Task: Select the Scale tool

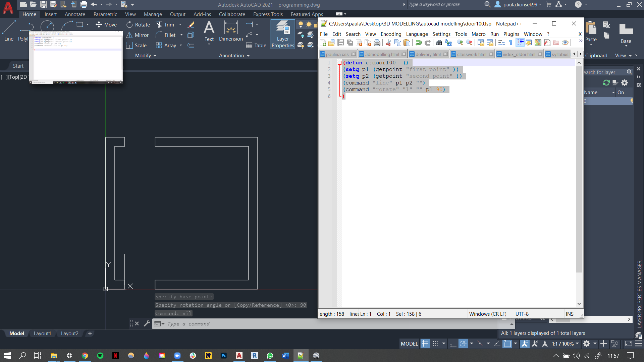Action: pos(137,46)
